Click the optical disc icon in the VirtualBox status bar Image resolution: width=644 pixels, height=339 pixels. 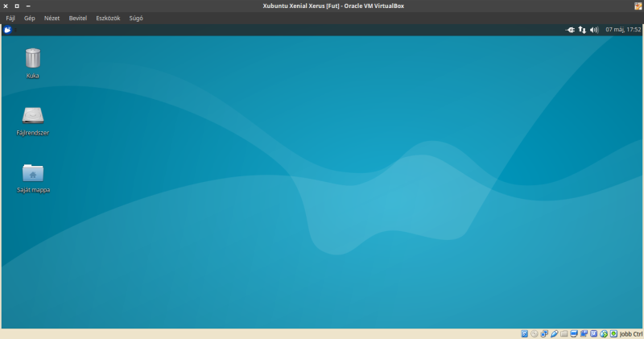coord(535,333)
